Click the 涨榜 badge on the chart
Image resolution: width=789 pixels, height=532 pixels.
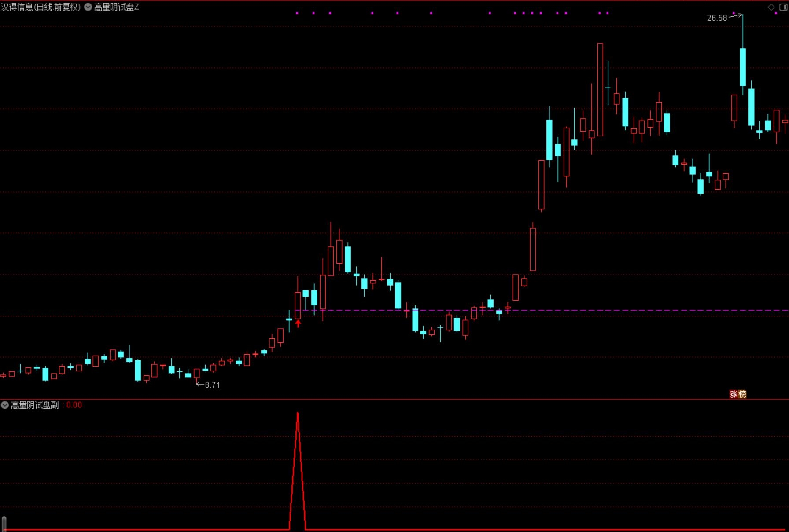[738, 394]
